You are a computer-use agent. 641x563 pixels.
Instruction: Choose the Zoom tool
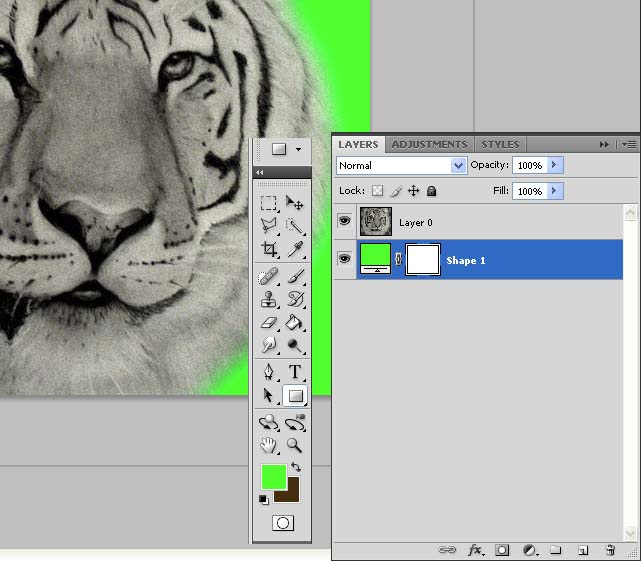coord(295,446)
